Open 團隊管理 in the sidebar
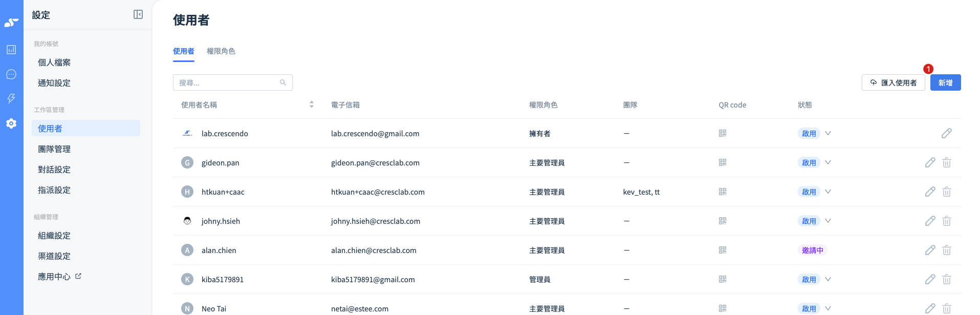Viewport: 980px width, 315px height. tap(54, 149)
